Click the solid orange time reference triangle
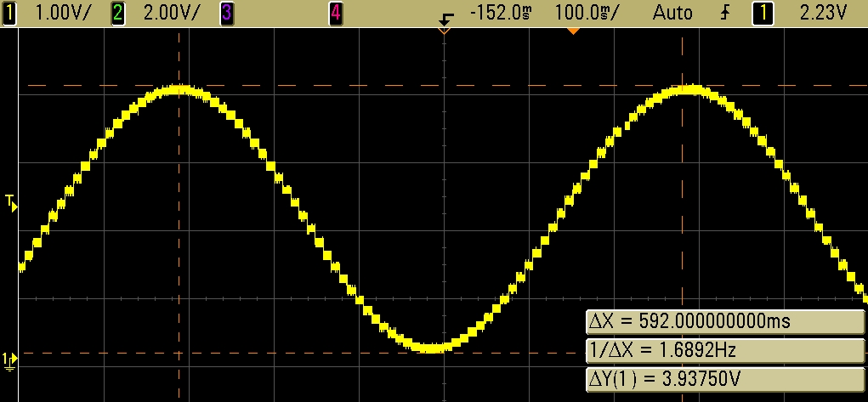Screen dimensions: 868x402 coord(574,31)
